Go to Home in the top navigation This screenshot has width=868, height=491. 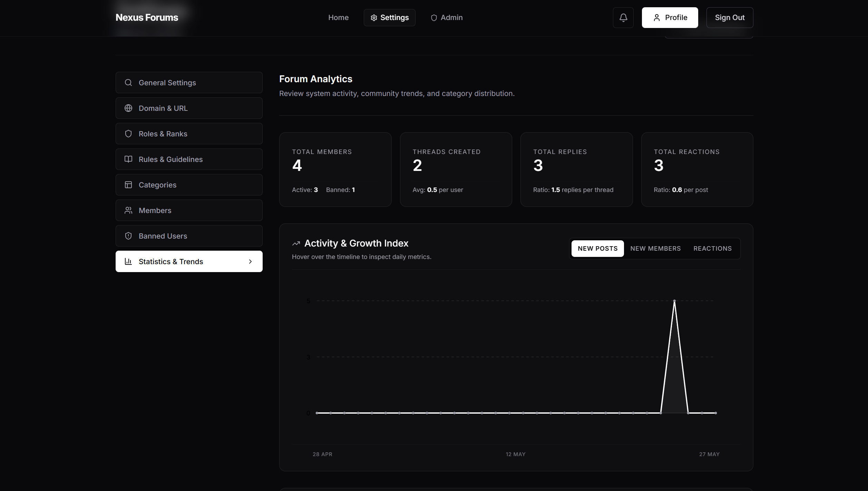click(x=338, y=18)
